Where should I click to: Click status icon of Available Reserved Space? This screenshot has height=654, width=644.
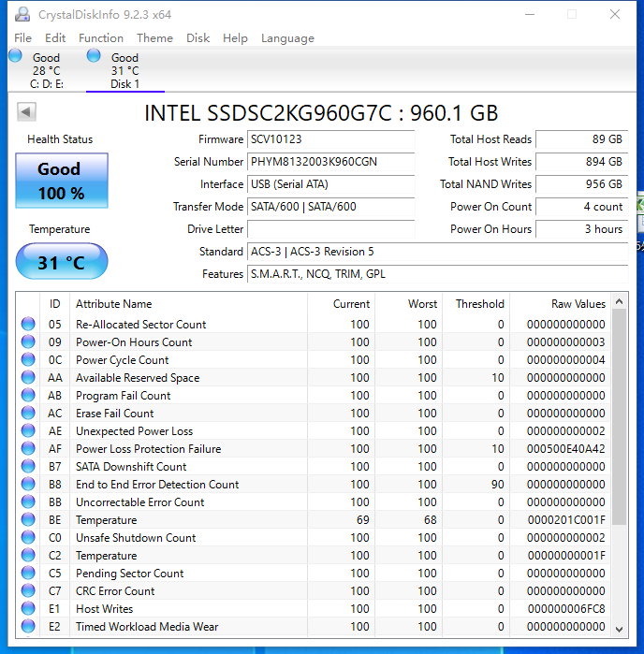pos(28,377)
